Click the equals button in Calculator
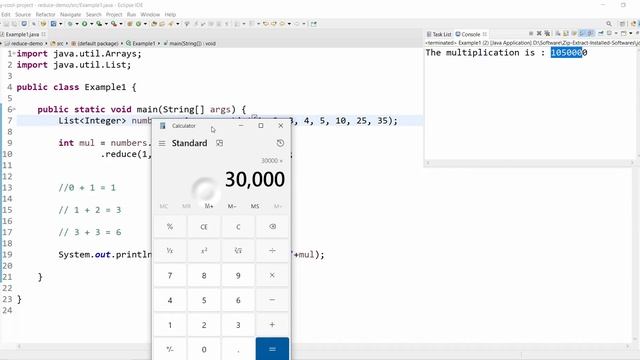Screen dimensions: 640x360 [x=272, y=349]
